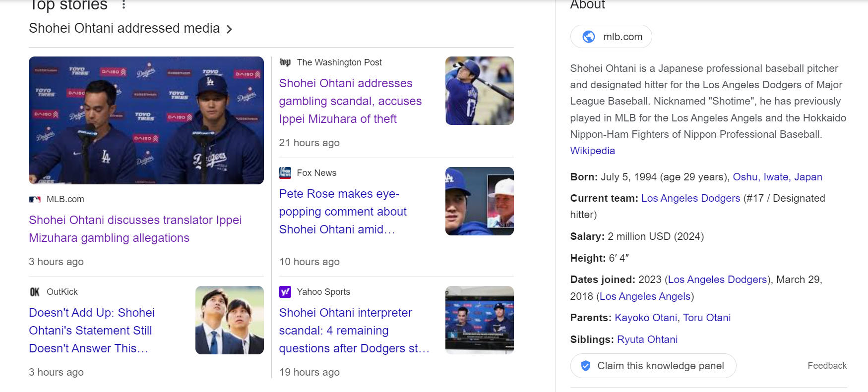
Task: Open Shohei Ohtani addressed media heading
Action: click(124, 28)
